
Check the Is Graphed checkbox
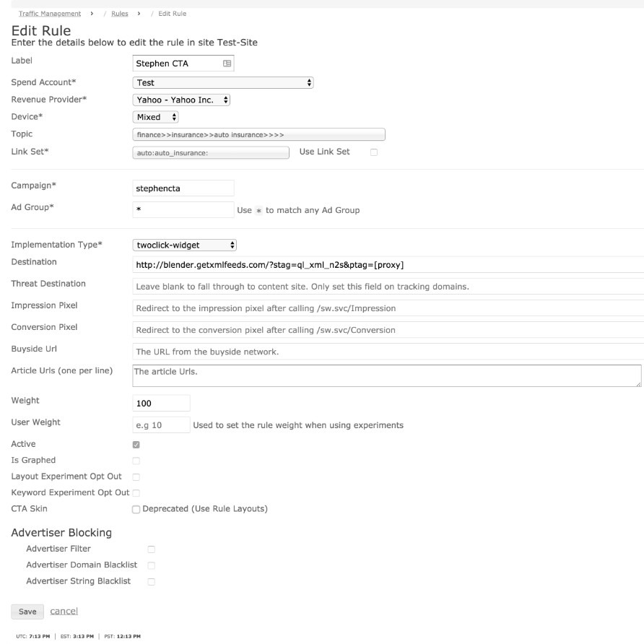point(136,461)
